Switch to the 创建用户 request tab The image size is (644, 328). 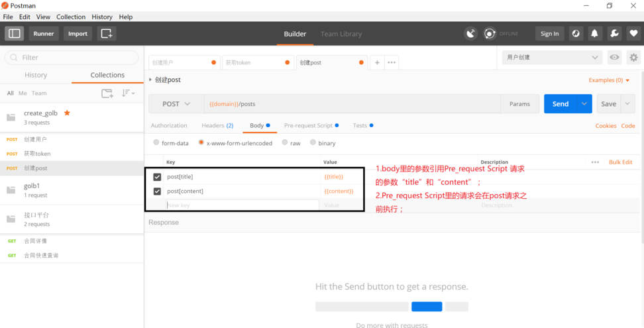(x=184, y=62)
